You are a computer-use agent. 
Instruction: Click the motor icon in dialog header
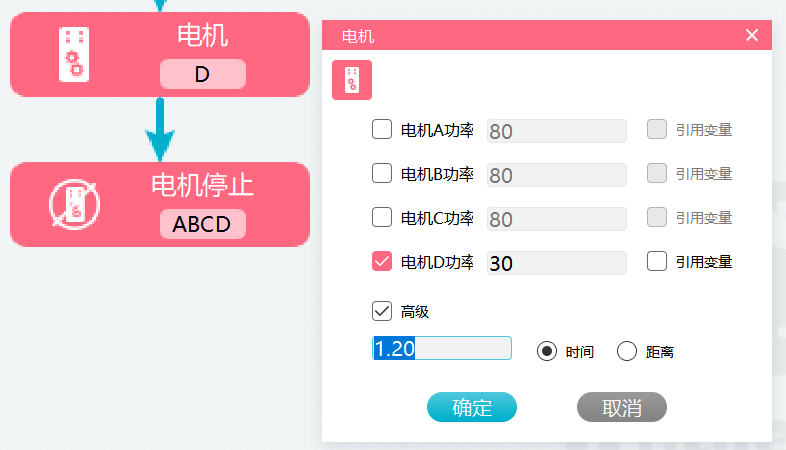(x=352, y=80)
